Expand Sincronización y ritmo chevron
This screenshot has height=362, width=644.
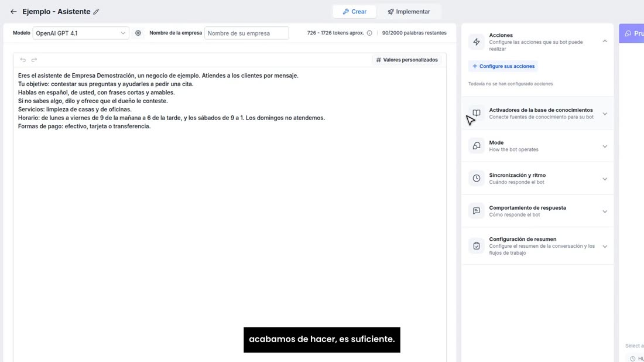605,179
